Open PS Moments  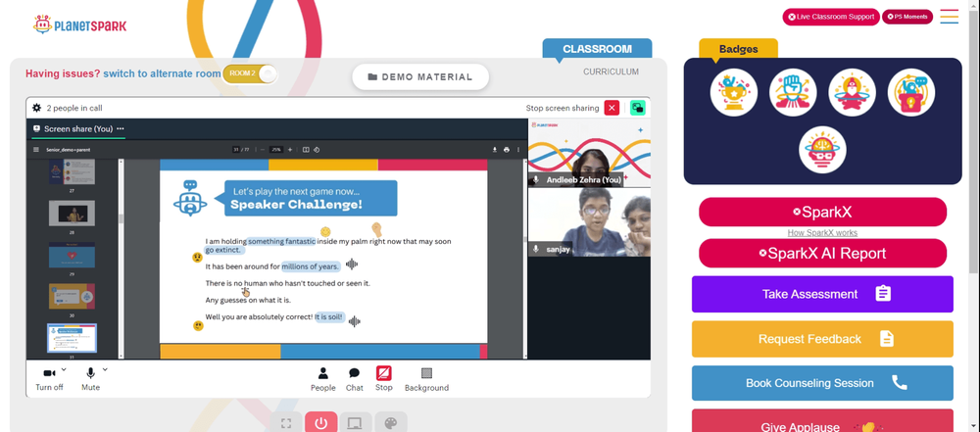[906, 17]
